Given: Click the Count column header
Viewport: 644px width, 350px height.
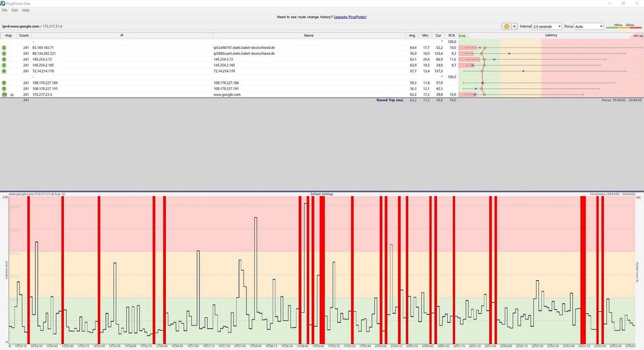Looking at the screenshot, I should (24, 35).
